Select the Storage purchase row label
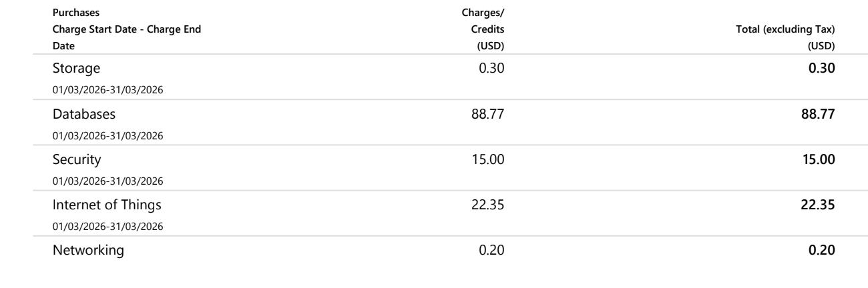Viewport: 868px width, 288px height. click(x=76, y=69)
